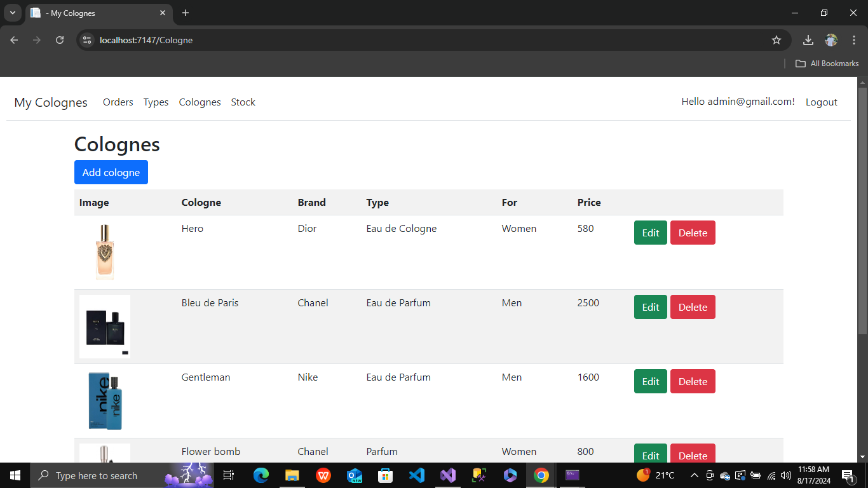The image size is (868, 488).
Task: Open the Chrome downloads icon
Action: pos(808,40)
